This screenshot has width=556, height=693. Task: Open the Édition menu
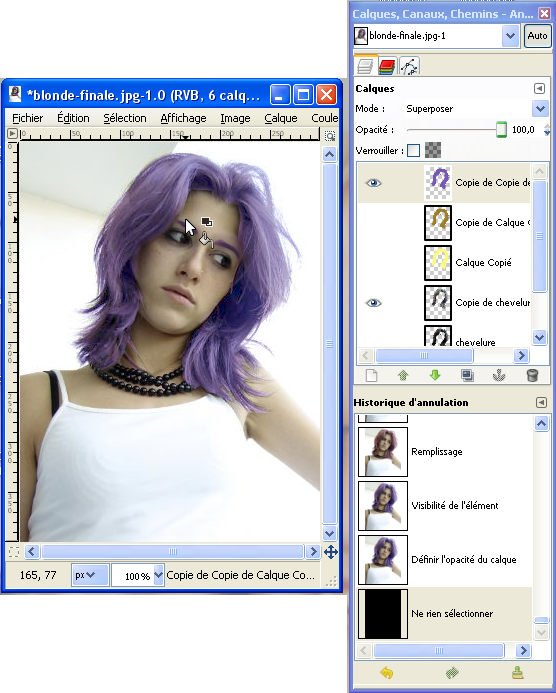[73, 118]
